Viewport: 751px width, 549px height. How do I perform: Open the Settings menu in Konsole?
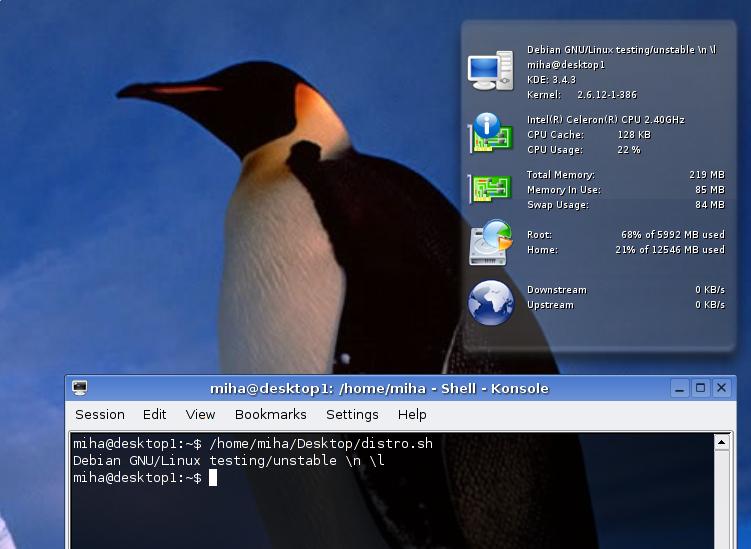(x=352, y=414)
